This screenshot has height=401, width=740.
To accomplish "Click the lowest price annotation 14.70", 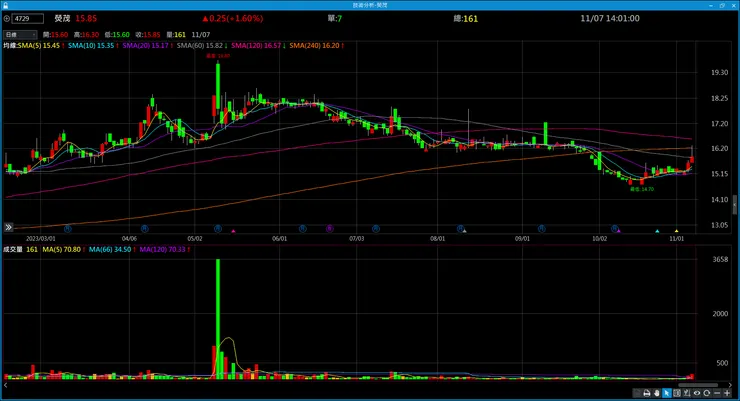I will point(642,189).
